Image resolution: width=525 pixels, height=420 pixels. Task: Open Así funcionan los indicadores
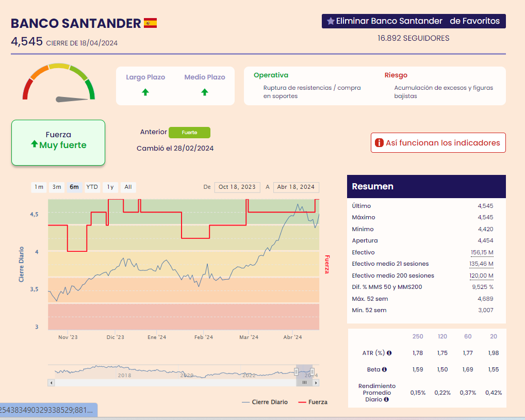(438, 143)
